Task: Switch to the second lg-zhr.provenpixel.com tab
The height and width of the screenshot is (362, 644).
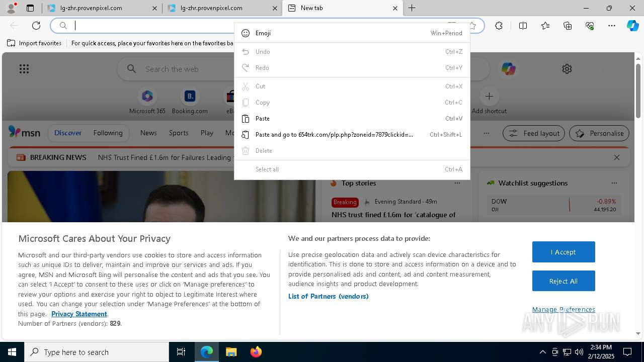Action: [221, 8]
